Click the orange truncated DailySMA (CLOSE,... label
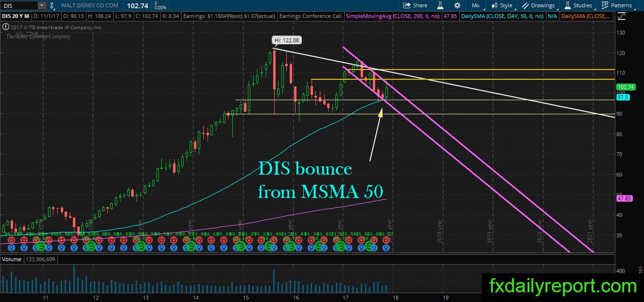Screen dimensions: 644x302 (x=586, y=16)
